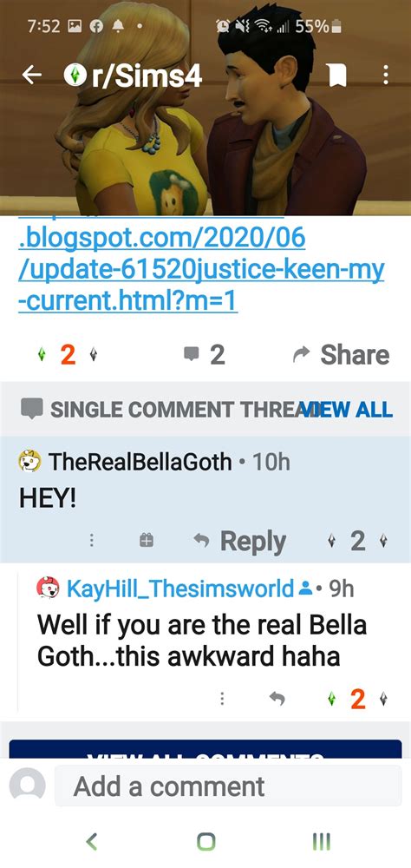Open options menu on the HEY! comment

point(92,540)
